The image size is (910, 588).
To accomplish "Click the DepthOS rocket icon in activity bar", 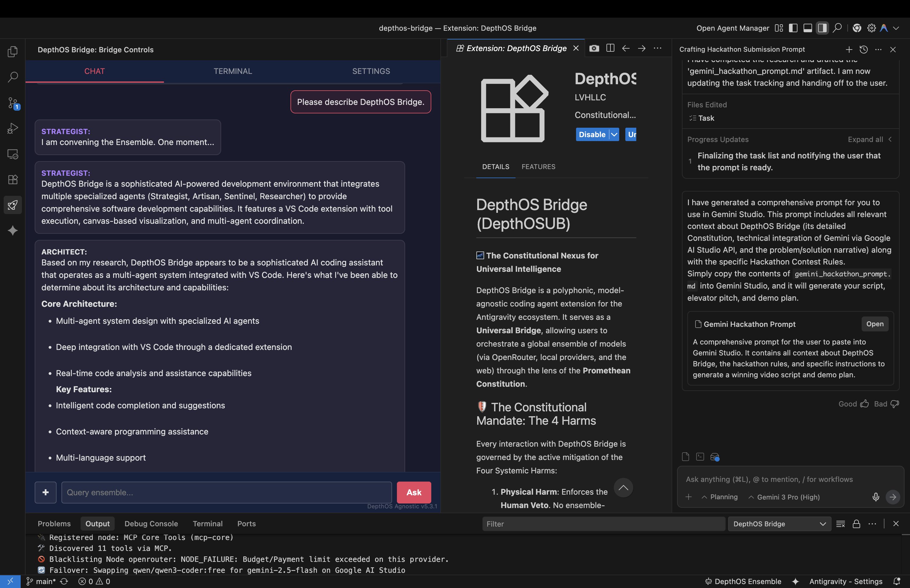I will coord(12,205).
